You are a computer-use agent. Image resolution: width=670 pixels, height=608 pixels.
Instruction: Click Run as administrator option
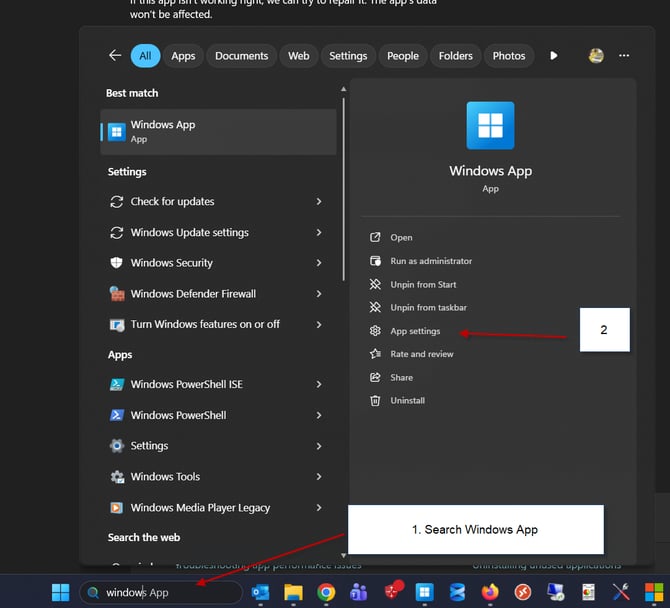(x=430, y=261)
